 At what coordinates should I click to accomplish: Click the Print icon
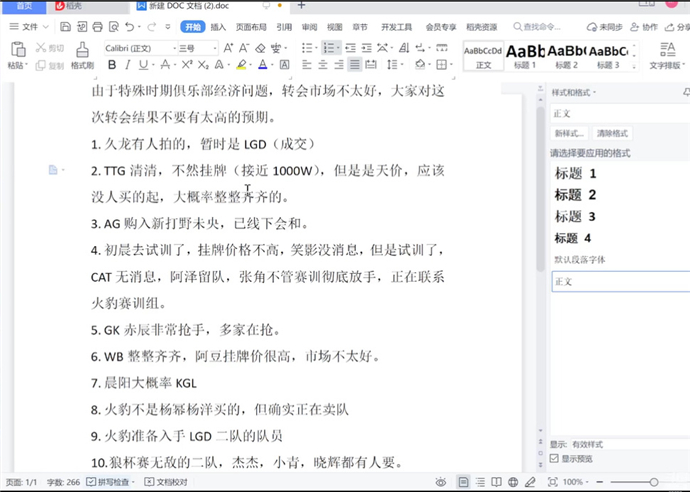pyautogui.click(x=97, y=27)
